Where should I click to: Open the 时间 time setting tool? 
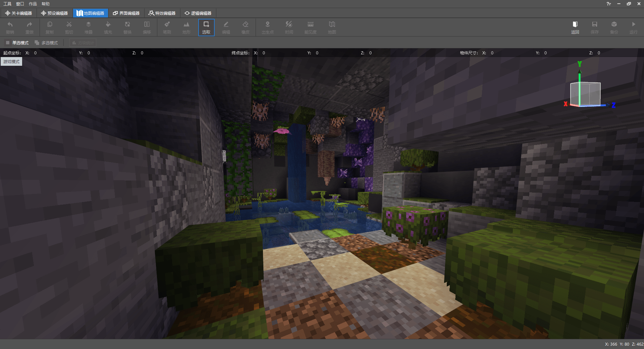[289, 27]
